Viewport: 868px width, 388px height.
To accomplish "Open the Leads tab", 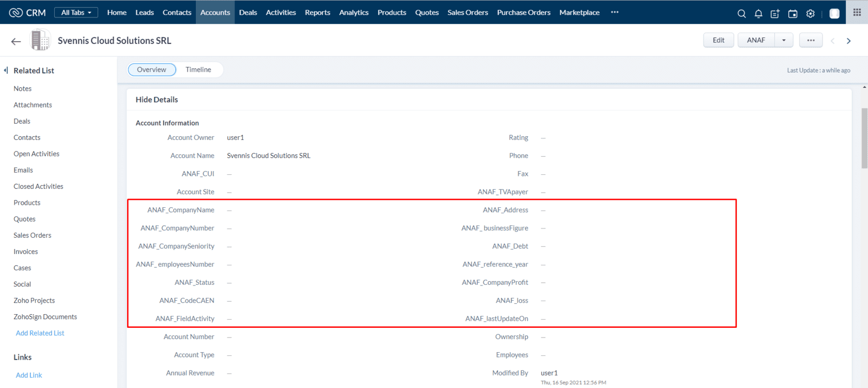I will (144, 12).
